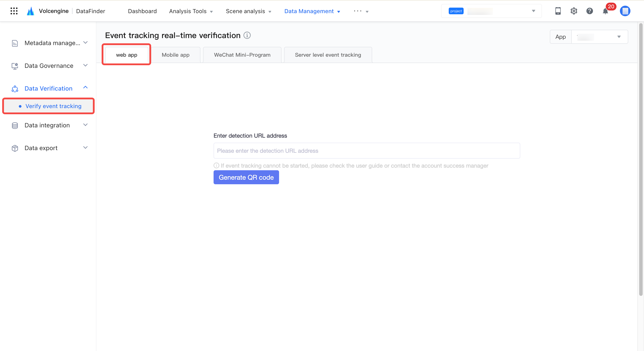Switch to the web app tab
Image resolution: width=644 pixels, height=351 pixels.
(x=127, y=55)
